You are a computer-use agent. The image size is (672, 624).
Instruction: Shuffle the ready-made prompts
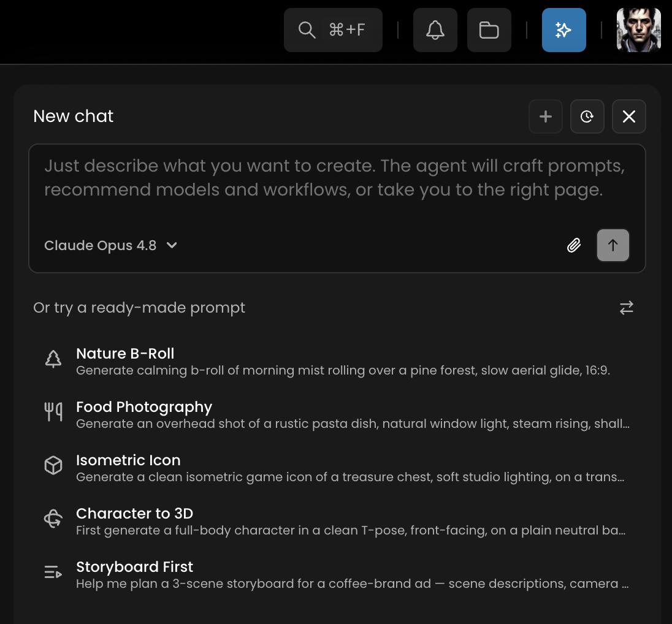click(x=626, y=308)
